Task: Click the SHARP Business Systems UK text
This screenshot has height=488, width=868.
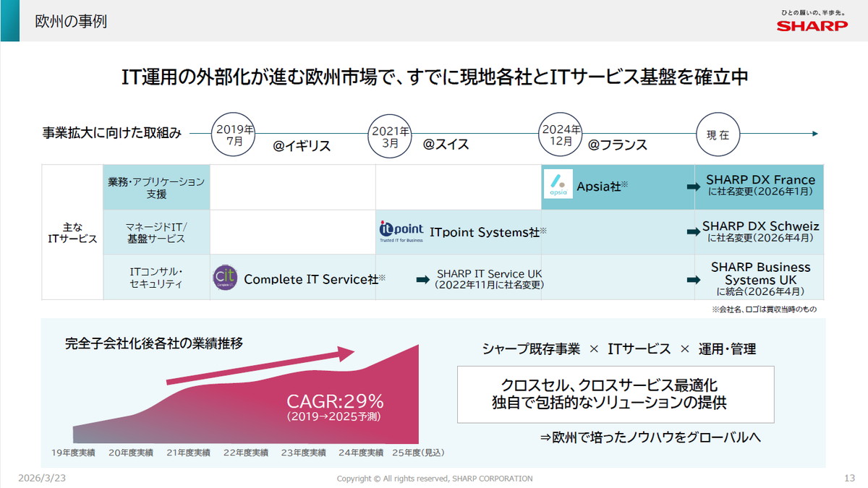Action: (760, 273)
